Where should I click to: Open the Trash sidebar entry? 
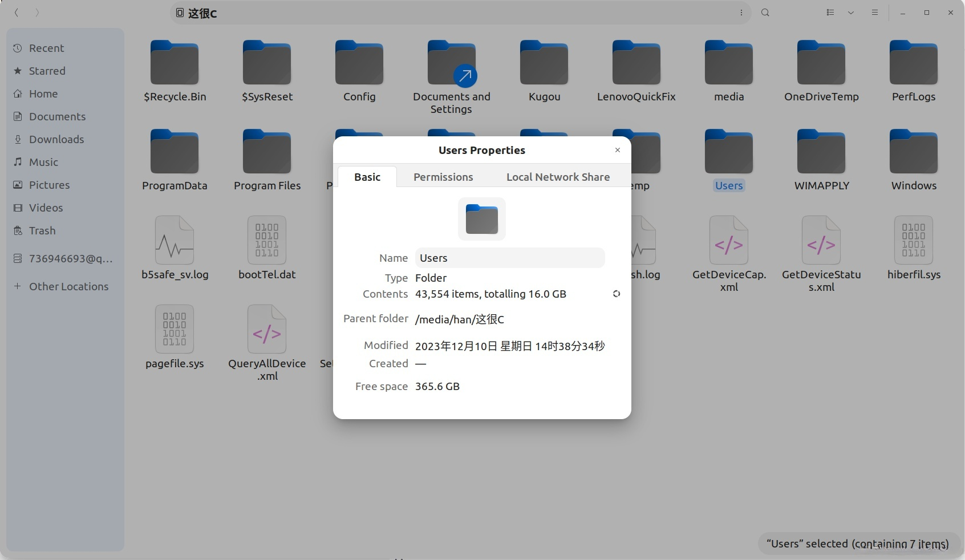click(42, 230)
